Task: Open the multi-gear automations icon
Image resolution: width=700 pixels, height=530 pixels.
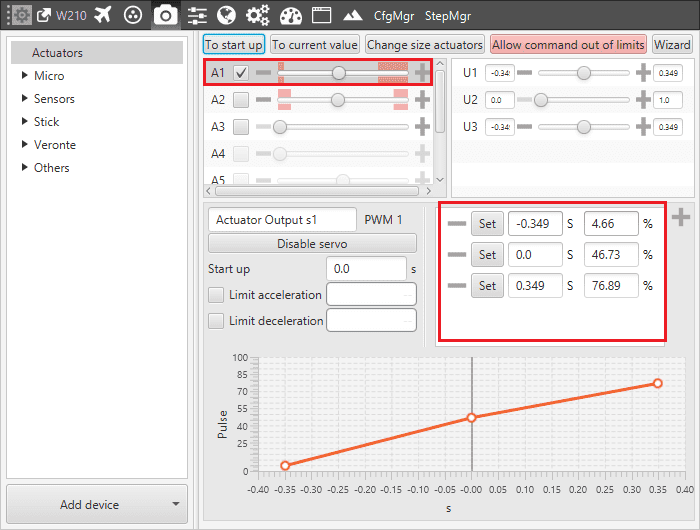Action: (258, 15)
